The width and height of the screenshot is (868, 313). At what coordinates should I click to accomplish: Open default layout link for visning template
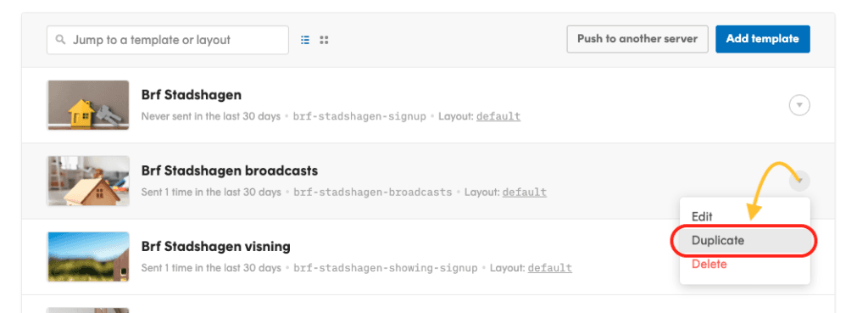[x=549, y=268]
